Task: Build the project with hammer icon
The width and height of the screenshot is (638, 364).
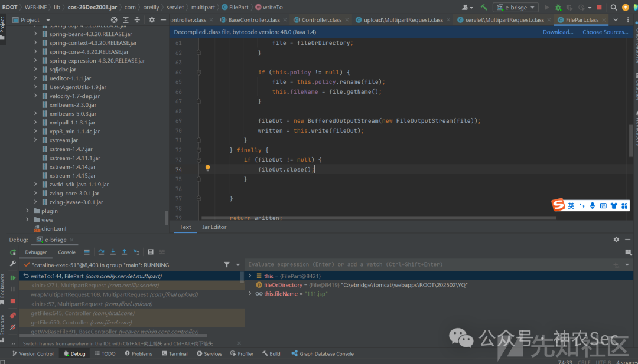Action: click(x=484, y=7)
